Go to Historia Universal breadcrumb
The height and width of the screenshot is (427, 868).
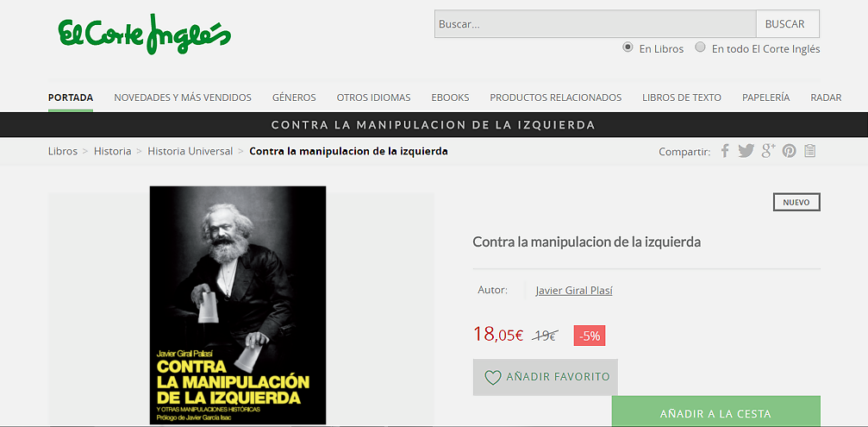click(190, 151)
